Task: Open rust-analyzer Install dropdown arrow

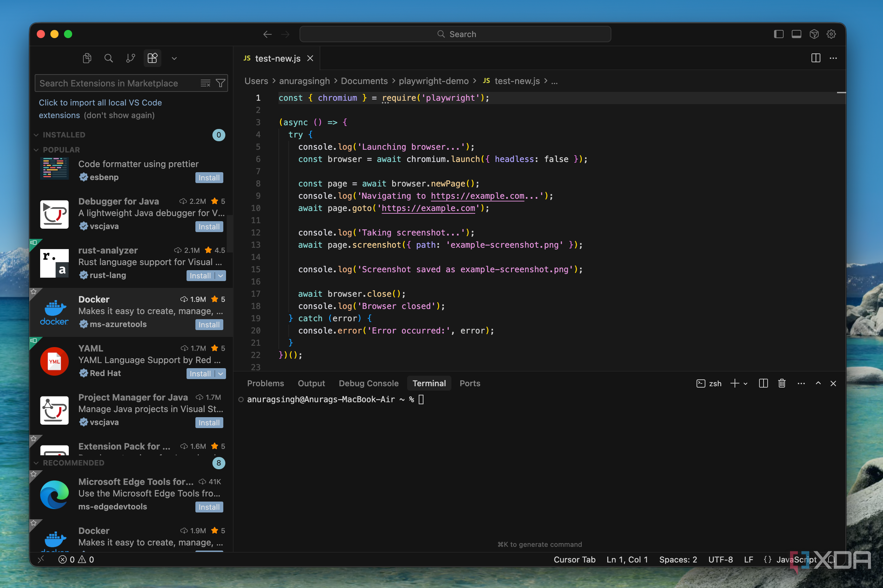Action: pyautogui.click(x=221, y=276)
